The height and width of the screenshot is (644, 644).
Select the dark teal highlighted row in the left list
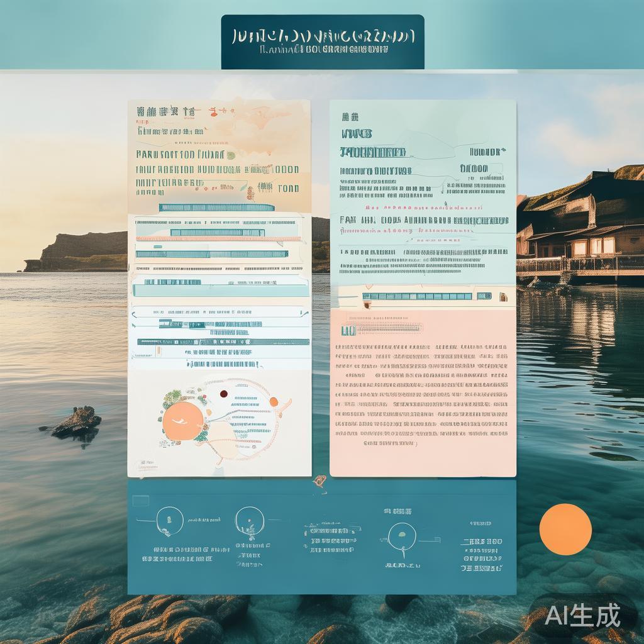223,341
